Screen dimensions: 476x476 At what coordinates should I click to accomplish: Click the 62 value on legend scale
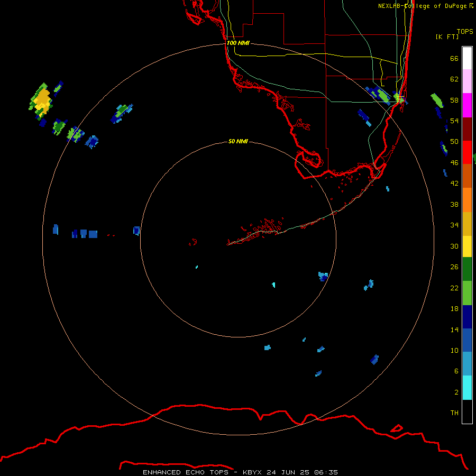(x=454, y=79)
